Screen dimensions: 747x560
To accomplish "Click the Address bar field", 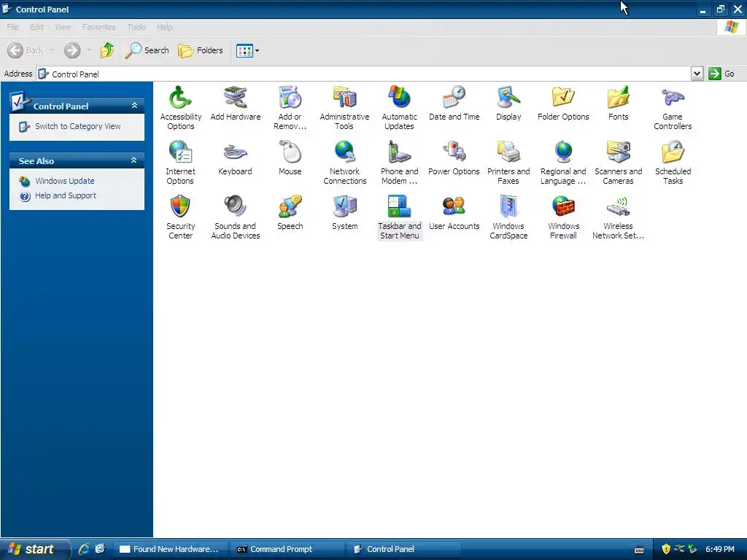I will 365,74.
